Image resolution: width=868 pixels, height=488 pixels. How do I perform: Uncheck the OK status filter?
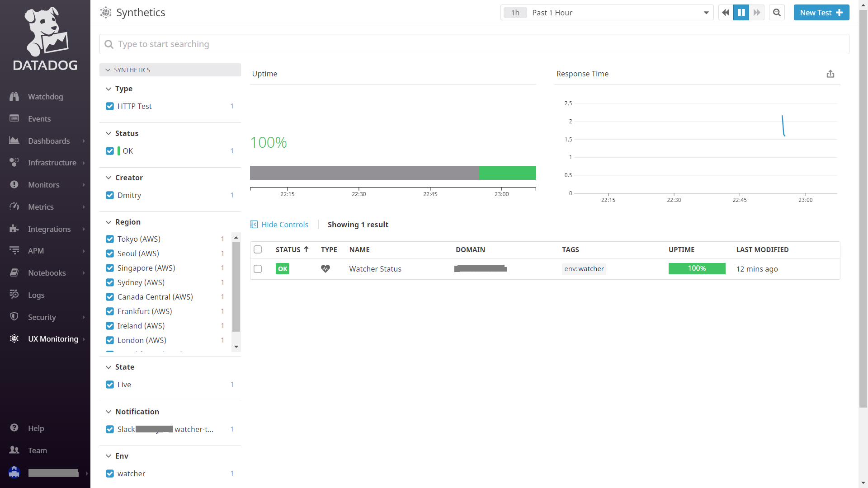[110, 151]
